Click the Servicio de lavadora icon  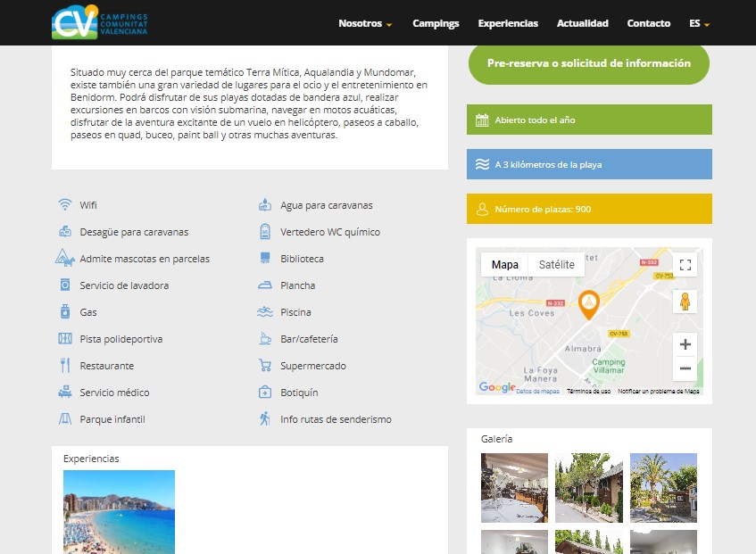pyautogui.click(x=64, y=285)
